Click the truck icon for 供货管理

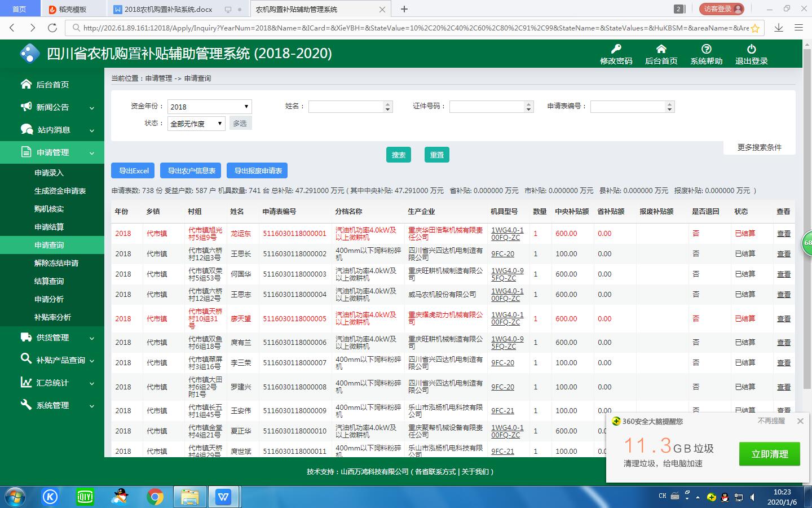[26, 337]
